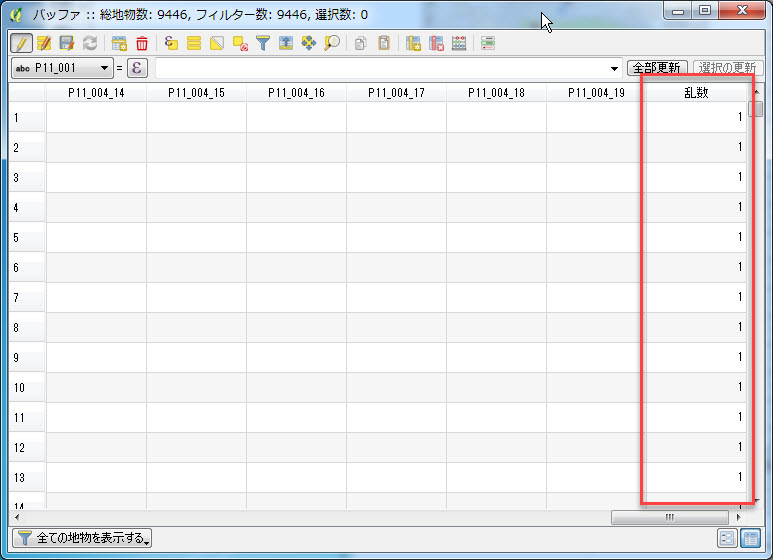
Task: Select row 2 via its header
Action: [x=27, y=148]
